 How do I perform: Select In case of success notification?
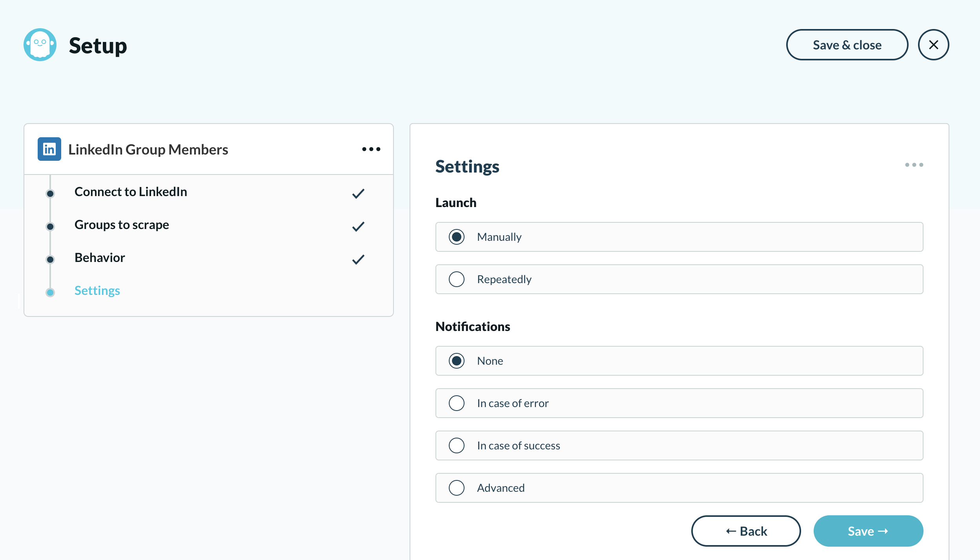[679, 445]
